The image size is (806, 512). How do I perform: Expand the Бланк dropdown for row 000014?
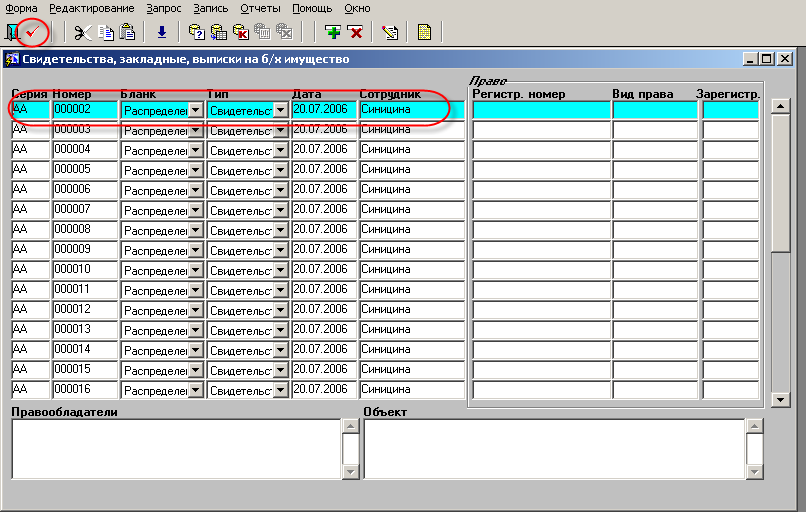point(195,351)
